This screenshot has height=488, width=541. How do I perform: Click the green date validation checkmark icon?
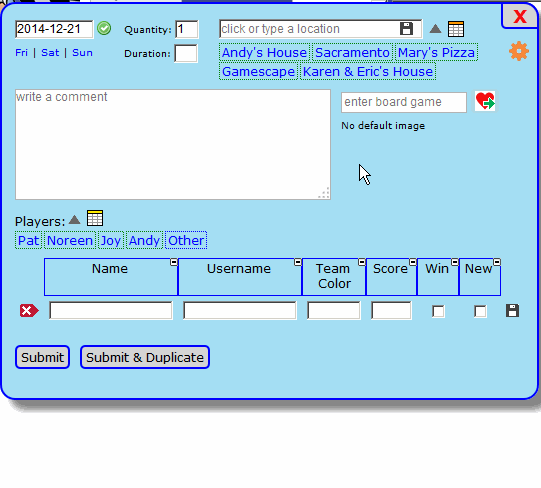[x=104, y=28]
